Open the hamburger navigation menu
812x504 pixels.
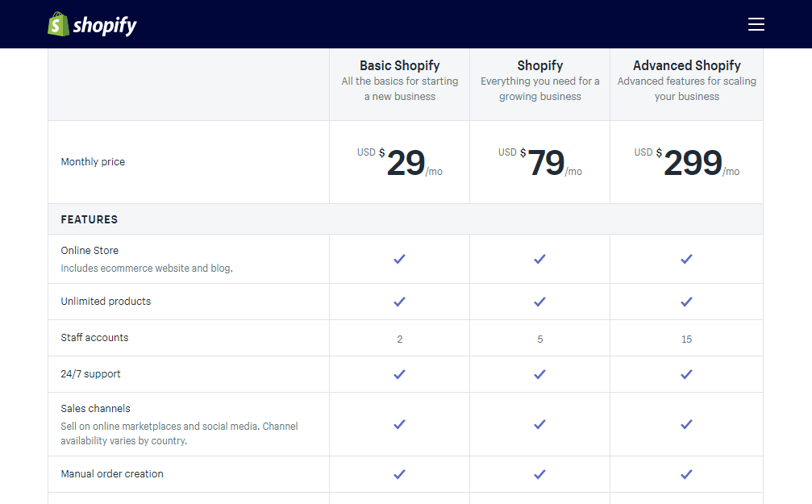pyautogui.click(x=756, y=24)
